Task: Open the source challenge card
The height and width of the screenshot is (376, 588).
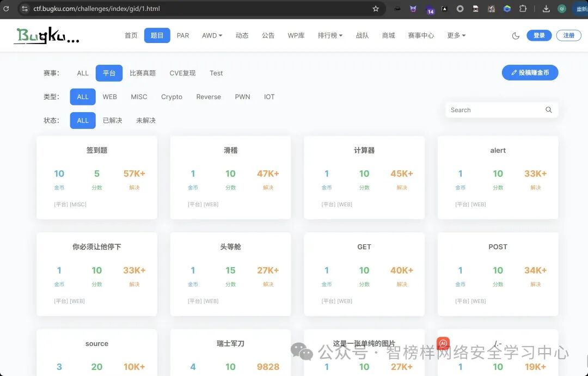Action: [97, 353]
